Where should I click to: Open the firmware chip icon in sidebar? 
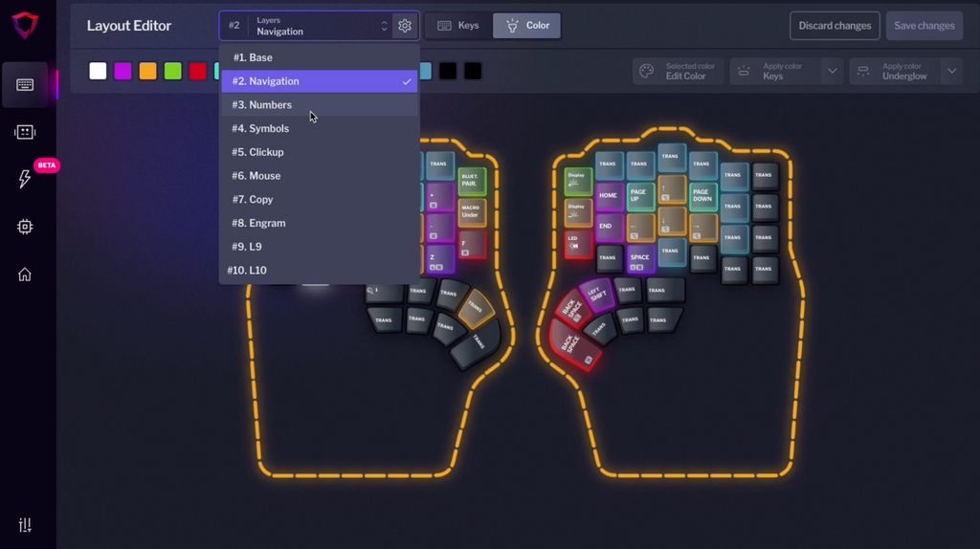(25, 227)
